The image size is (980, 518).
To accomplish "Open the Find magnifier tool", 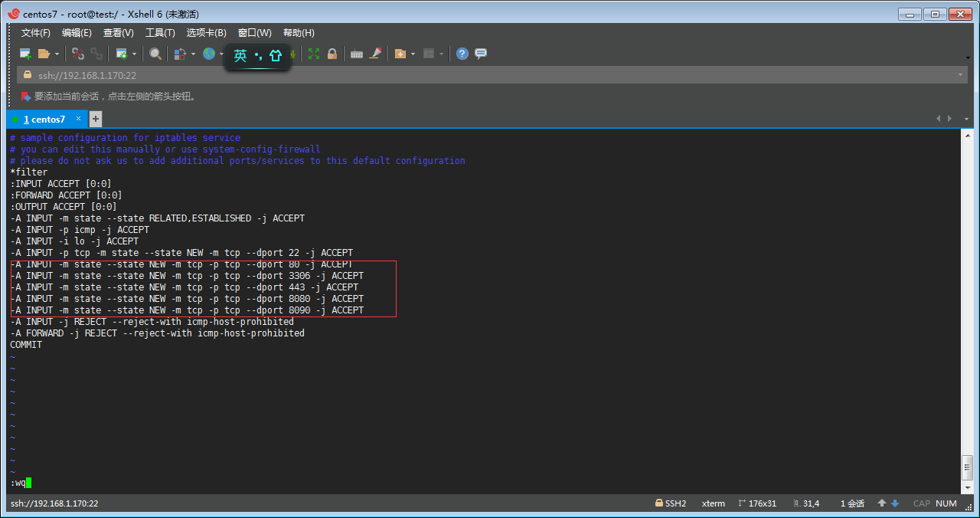I will [155, 54].
